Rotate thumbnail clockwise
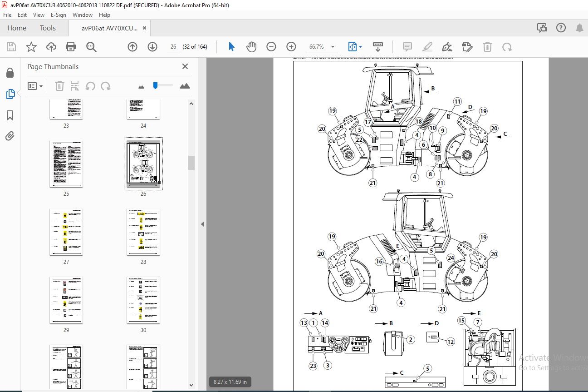The height and width of the screenshot is (392, 588). pos(106,86)
